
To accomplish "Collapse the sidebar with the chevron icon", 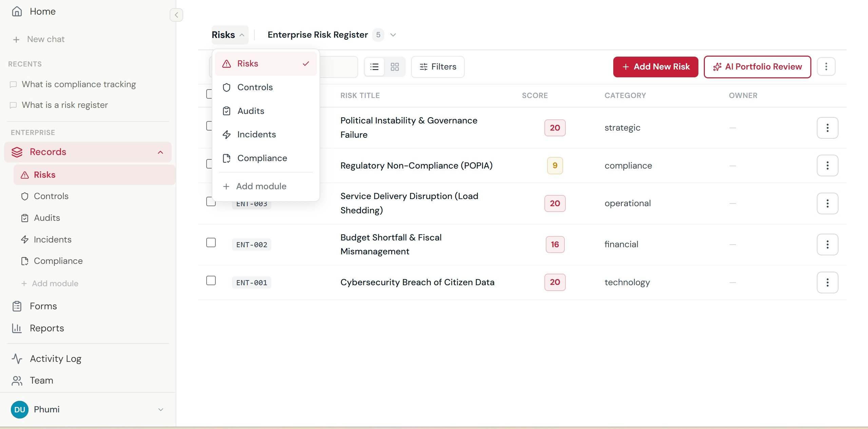I will coord(176,15).
